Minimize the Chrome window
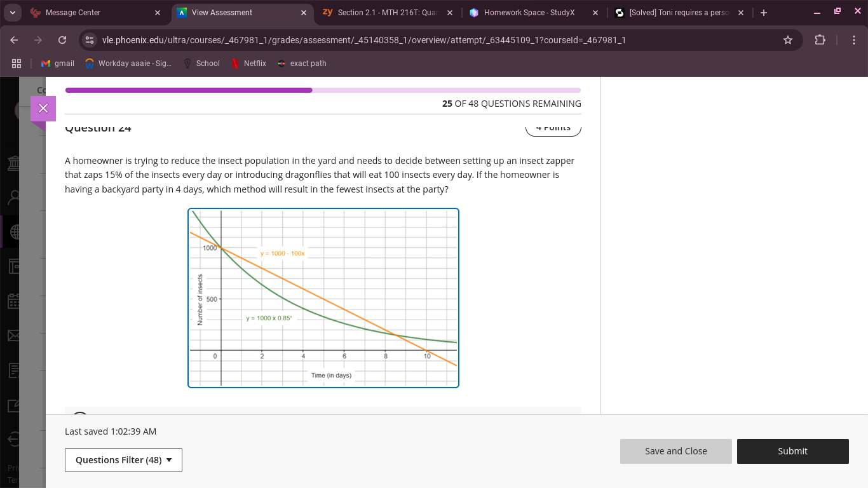 817,13
